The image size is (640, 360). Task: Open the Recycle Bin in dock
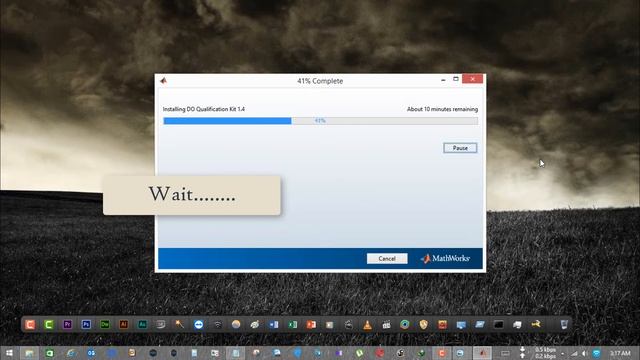click(x=564, y=324)
